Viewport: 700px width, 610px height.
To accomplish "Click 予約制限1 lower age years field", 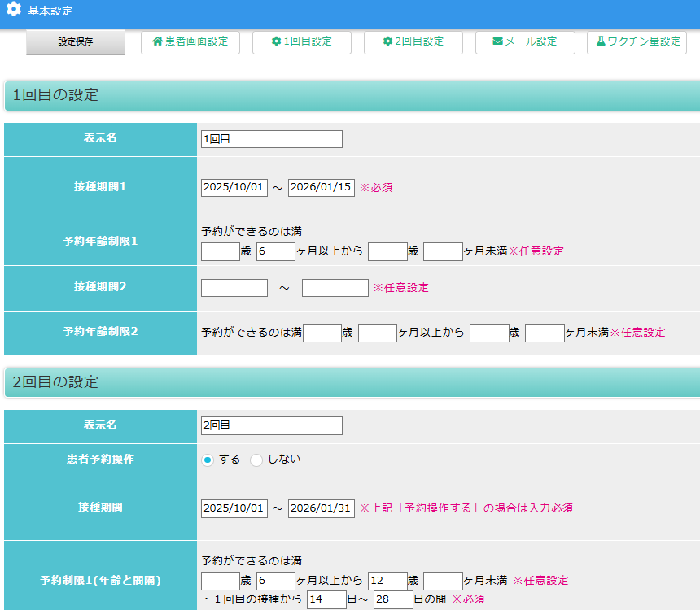I will click(x=221, y=581).
